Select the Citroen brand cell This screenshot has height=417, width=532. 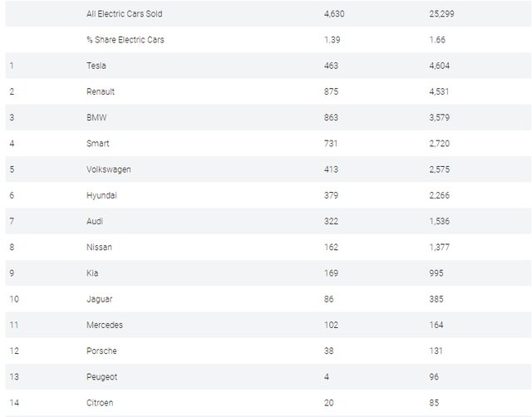pyautogui.click(x=100, y=403)
